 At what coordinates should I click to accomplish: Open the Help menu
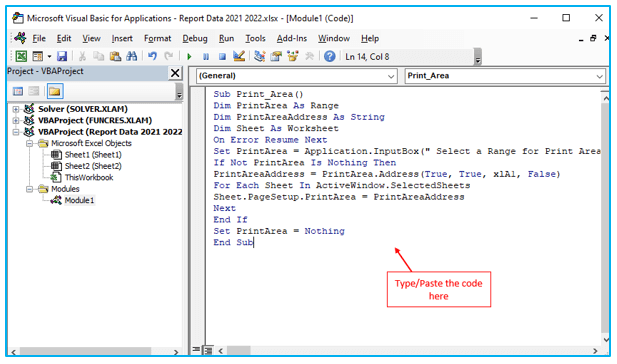(370, 39)
